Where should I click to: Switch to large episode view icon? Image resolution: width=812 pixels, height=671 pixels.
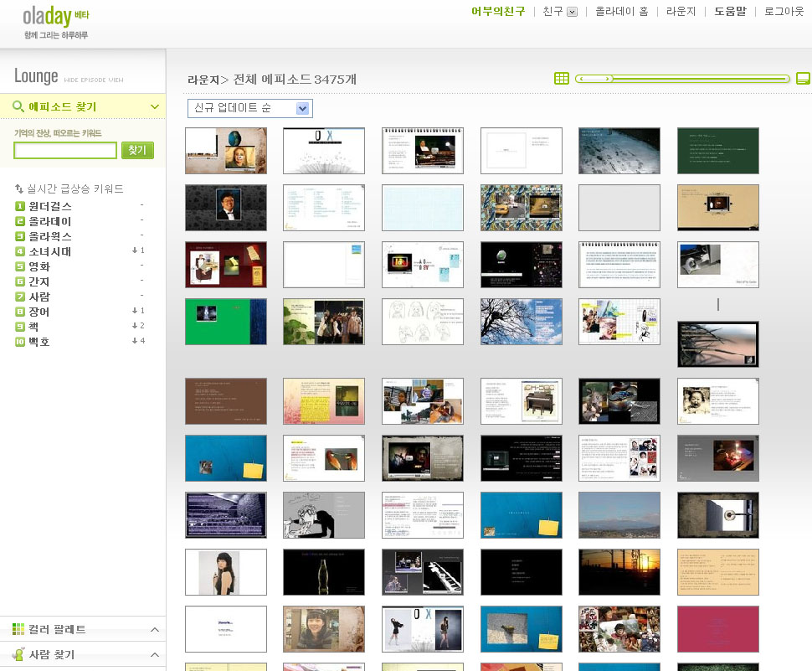point(803,79)
